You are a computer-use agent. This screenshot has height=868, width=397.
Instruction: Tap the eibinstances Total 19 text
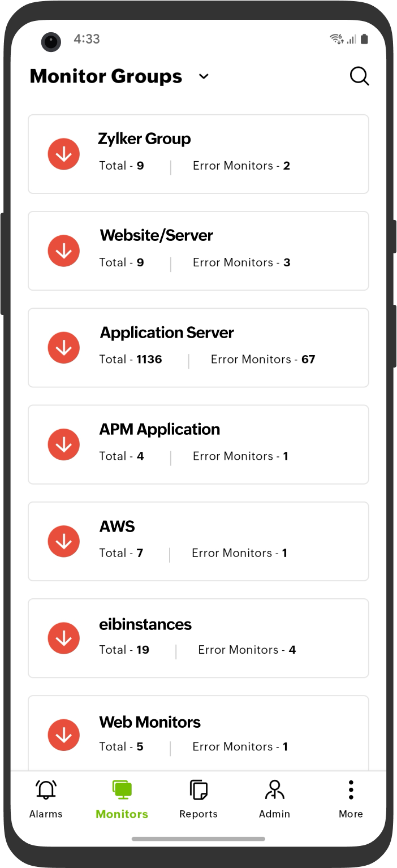coord(124,650)
